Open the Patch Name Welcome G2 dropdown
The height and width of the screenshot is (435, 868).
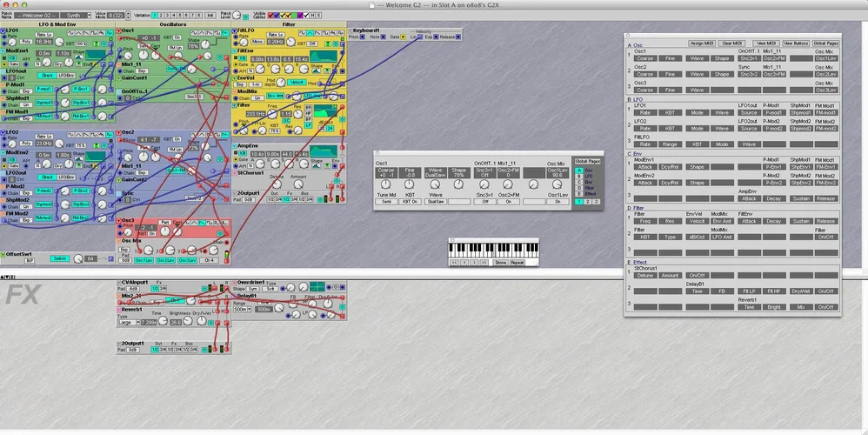37,15
